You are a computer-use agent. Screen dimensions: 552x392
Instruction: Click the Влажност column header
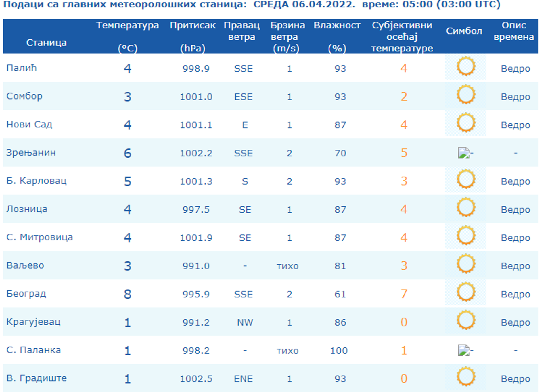click(337, 37)
